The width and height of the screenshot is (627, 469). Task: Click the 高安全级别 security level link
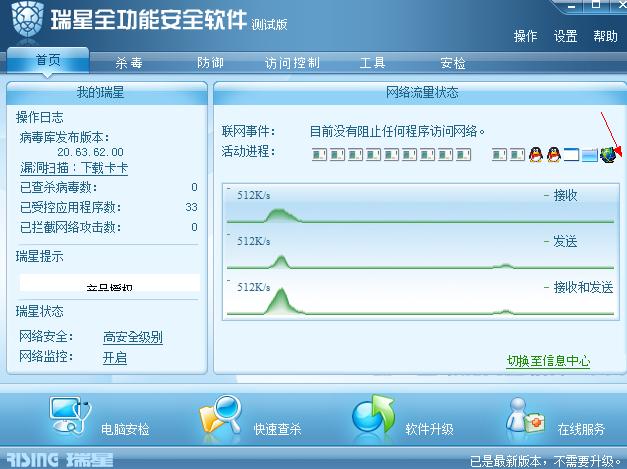(x=133, y=337)
